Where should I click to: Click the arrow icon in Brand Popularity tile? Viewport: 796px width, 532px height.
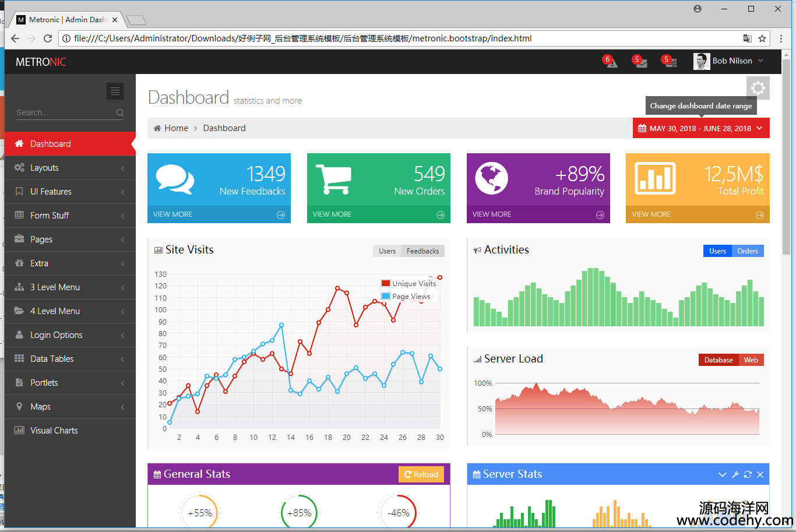(600, 215)
